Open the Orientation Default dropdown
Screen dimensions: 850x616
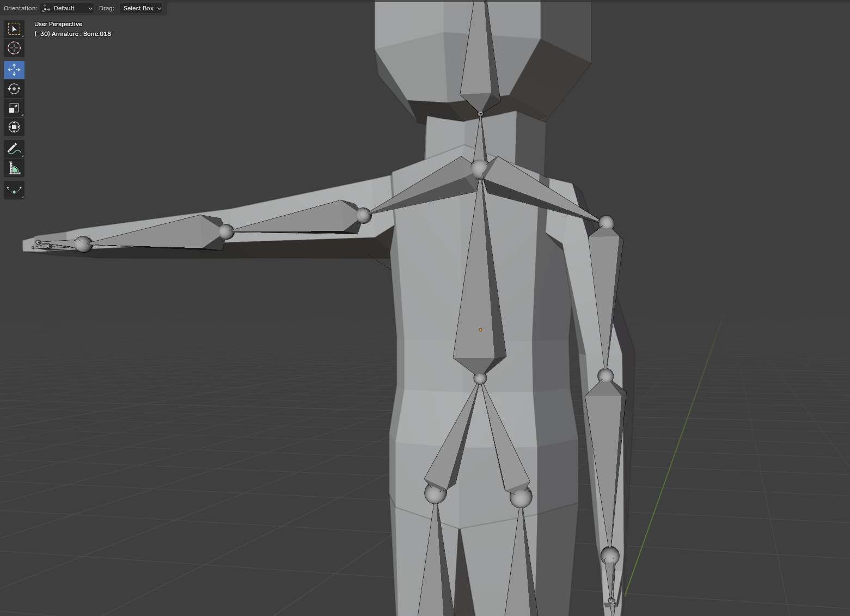pyautogui.click(x=68, y=8)
